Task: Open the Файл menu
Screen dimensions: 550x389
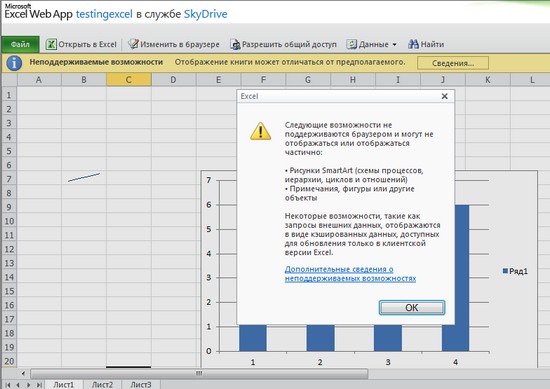Action: click(x=20, y=45)
